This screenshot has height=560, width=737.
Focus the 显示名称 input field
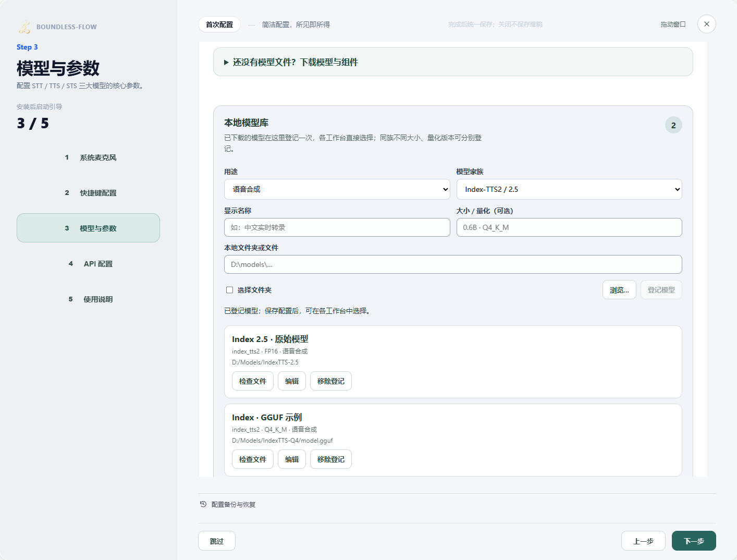(x=337, y=227)
